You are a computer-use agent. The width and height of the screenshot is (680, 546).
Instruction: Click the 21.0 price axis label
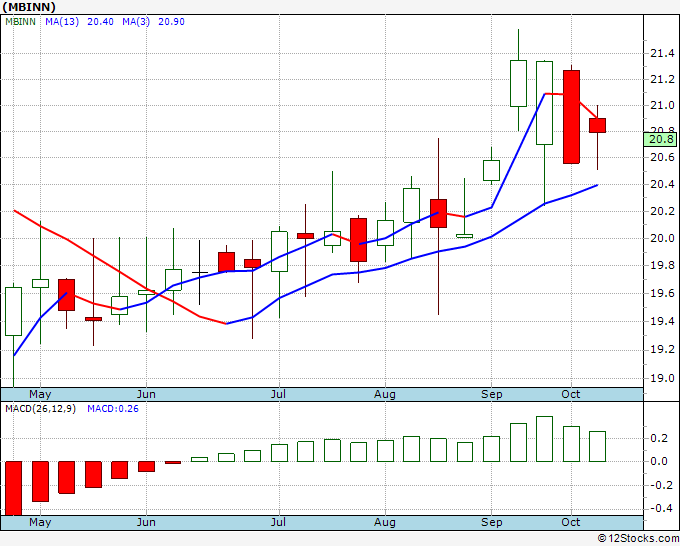pos(662,105)
